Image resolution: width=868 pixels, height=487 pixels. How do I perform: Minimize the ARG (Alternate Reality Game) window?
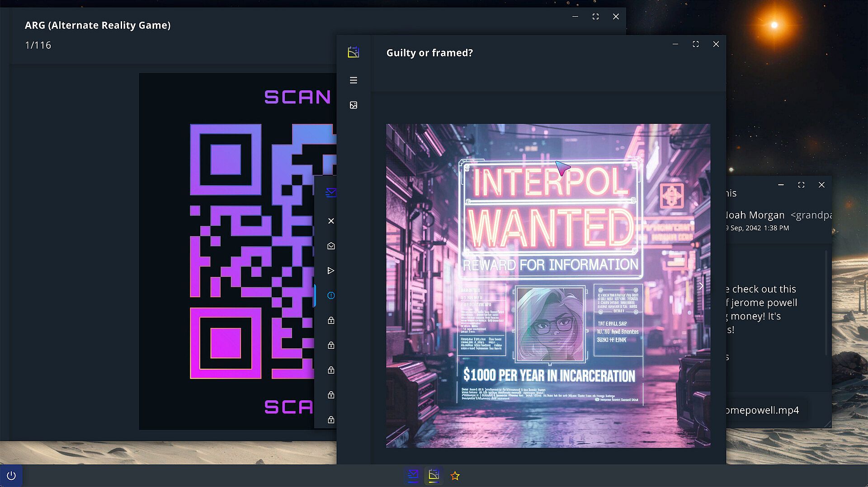coord(575,17)
